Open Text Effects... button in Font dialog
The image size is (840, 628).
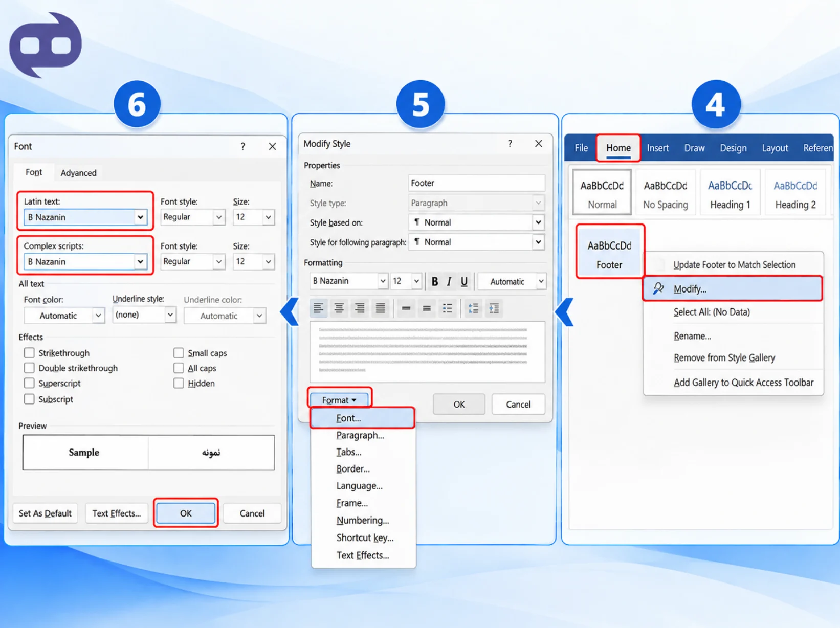[117, 513]
